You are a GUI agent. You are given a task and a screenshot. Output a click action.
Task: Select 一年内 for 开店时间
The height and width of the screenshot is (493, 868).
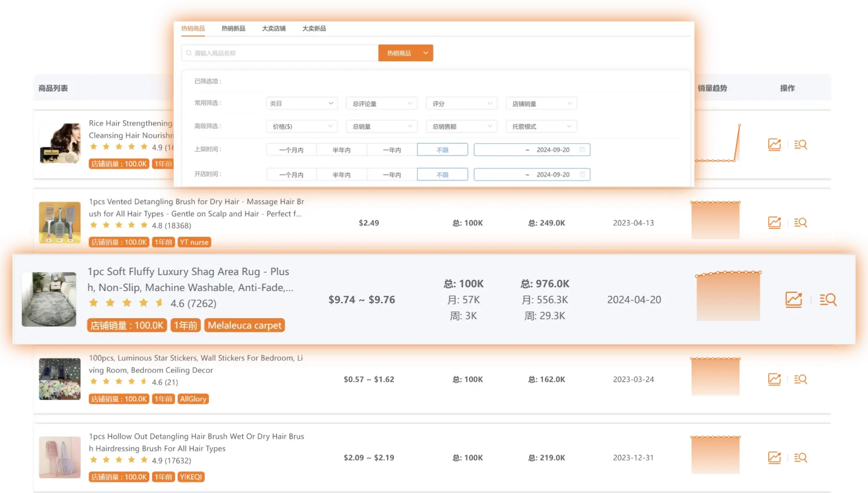[392, 175]
